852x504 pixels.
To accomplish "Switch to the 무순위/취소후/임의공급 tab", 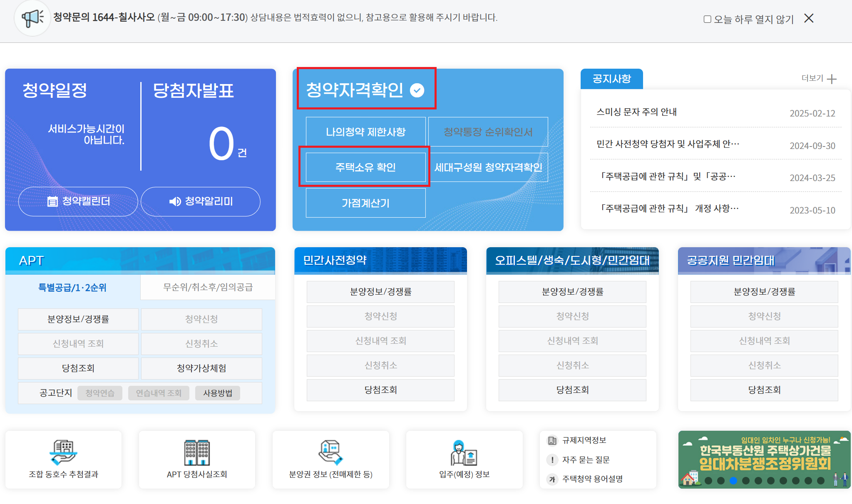I will [208, 287].
